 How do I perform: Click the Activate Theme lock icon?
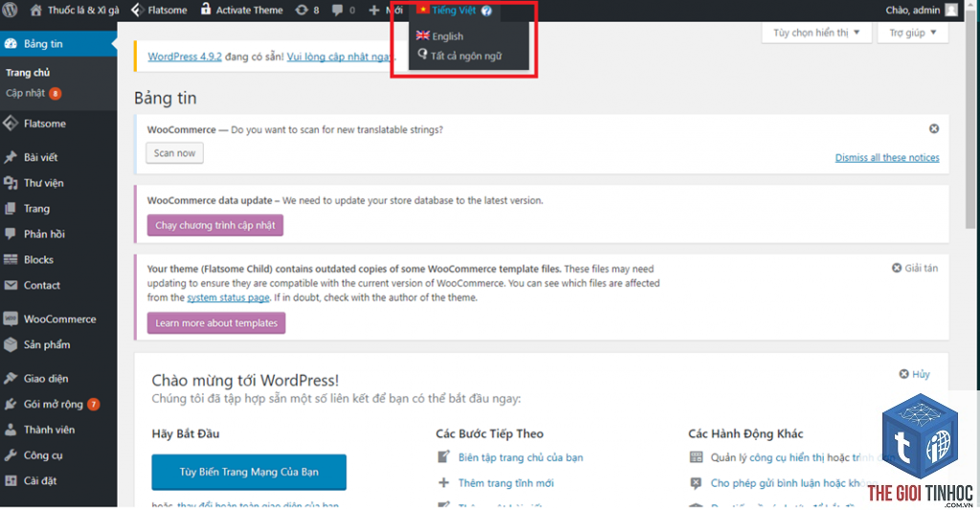click(x=206, y=9)
